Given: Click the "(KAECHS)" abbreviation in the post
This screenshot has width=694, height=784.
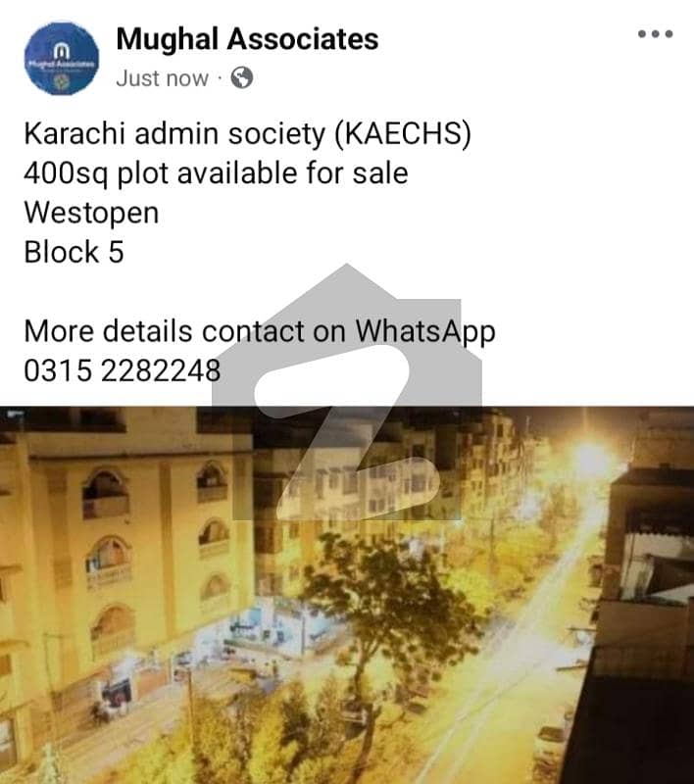Looking at the screenshot, I should [403, 134].
